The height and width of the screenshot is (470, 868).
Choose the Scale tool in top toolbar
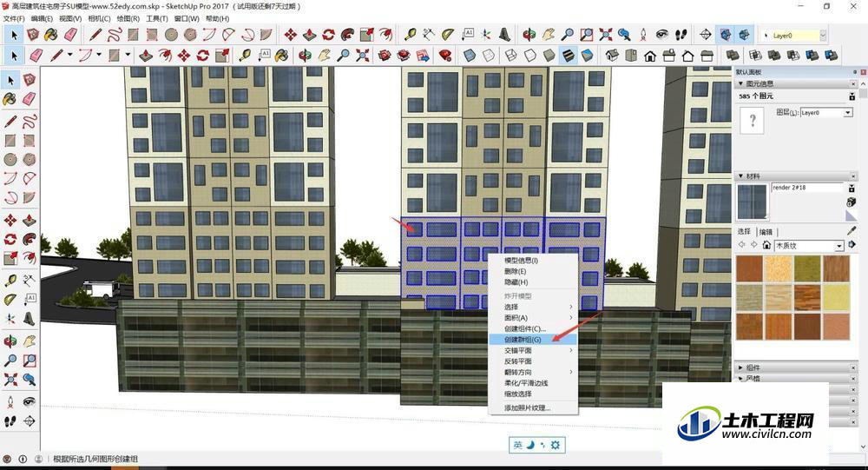(x=366, y=35)
